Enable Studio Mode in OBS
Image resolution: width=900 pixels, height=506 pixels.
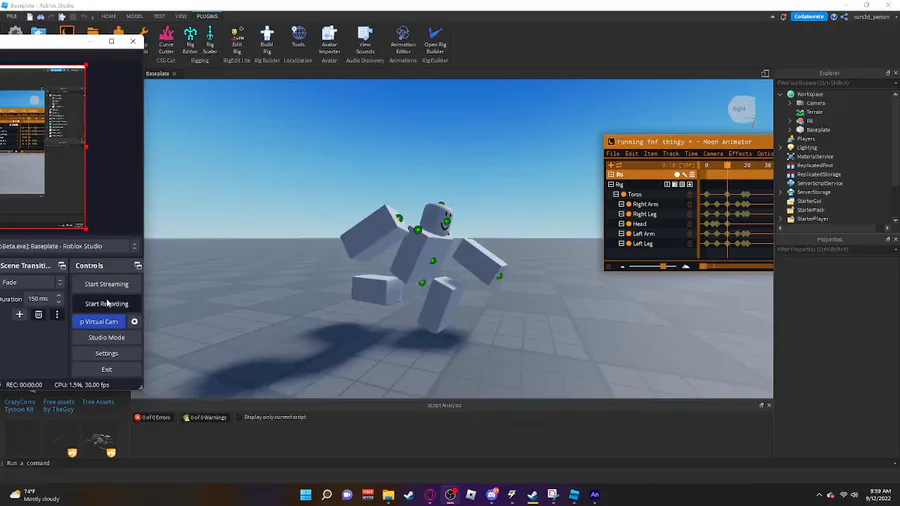coord(107,337)
